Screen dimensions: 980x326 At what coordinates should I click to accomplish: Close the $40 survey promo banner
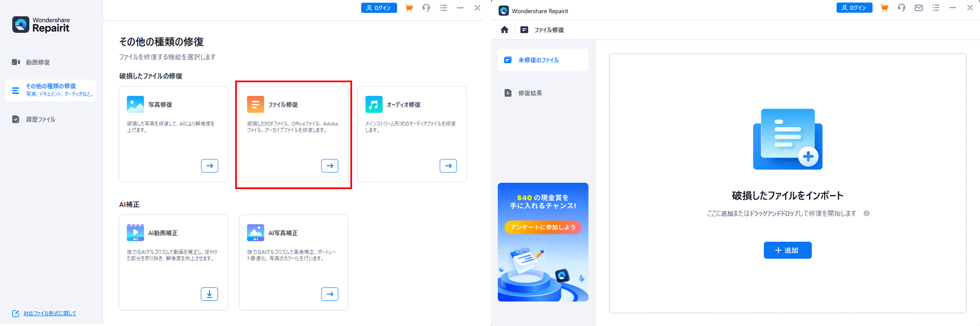581,190
